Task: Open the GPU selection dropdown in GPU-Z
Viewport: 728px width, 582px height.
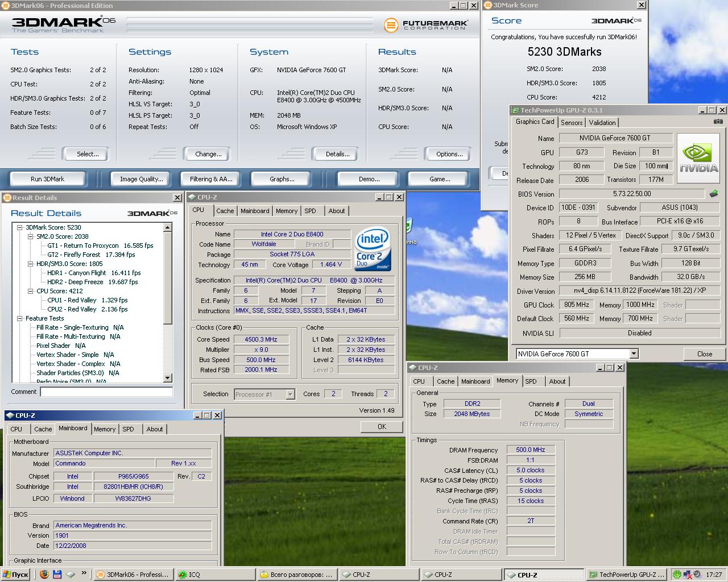Action: click(634, 354)
